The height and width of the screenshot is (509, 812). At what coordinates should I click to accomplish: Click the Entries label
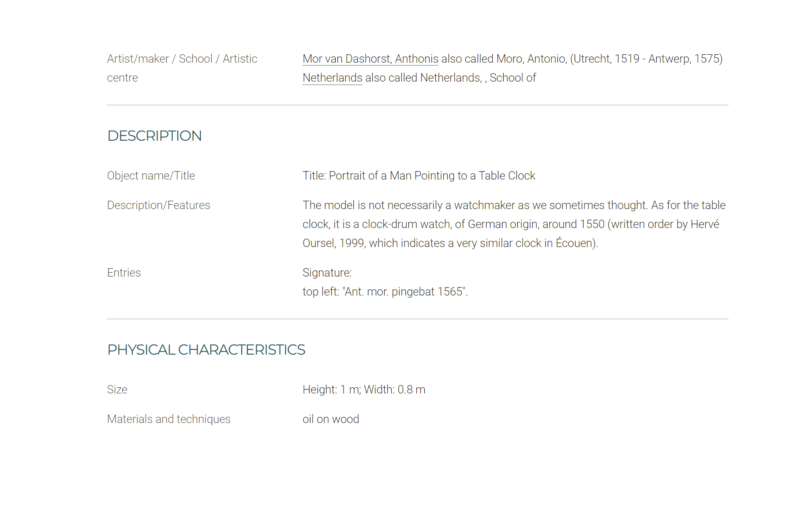[124, 273]
